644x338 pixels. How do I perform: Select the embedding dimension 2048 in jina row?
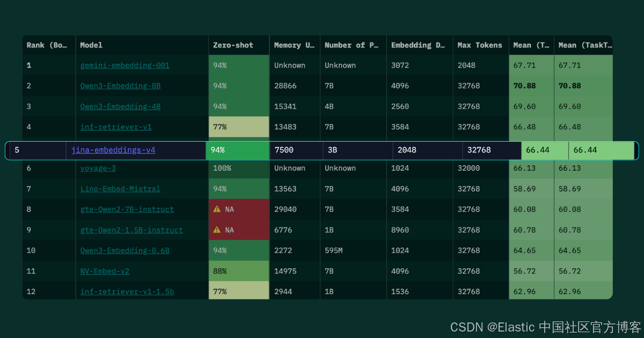click(x=407, y=150)
